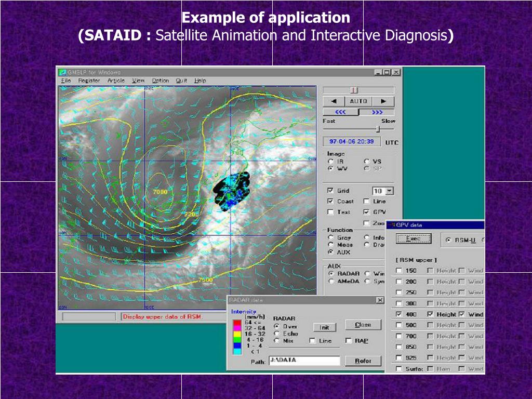Step animation forward with the right arrow button

click(383, 101)
